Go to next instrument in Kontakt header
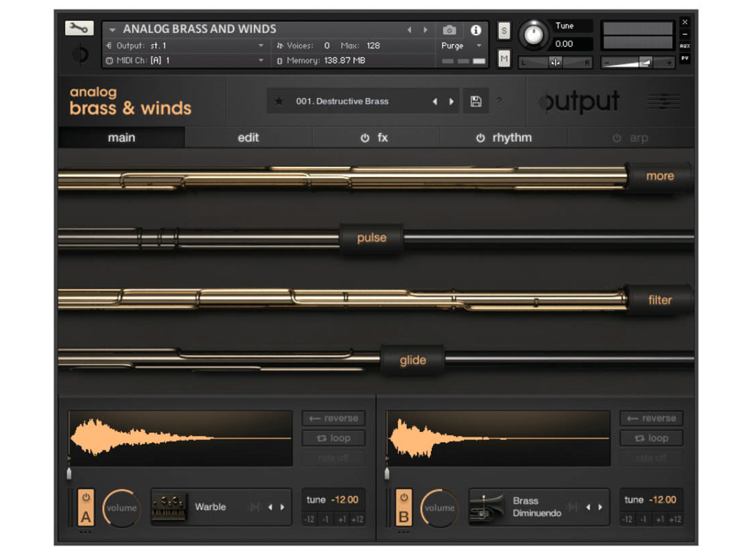 pos(426,30)
